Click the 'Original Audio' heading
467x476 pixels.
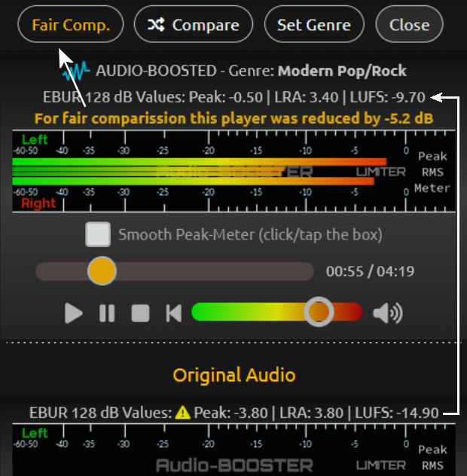tap(234, 375)
